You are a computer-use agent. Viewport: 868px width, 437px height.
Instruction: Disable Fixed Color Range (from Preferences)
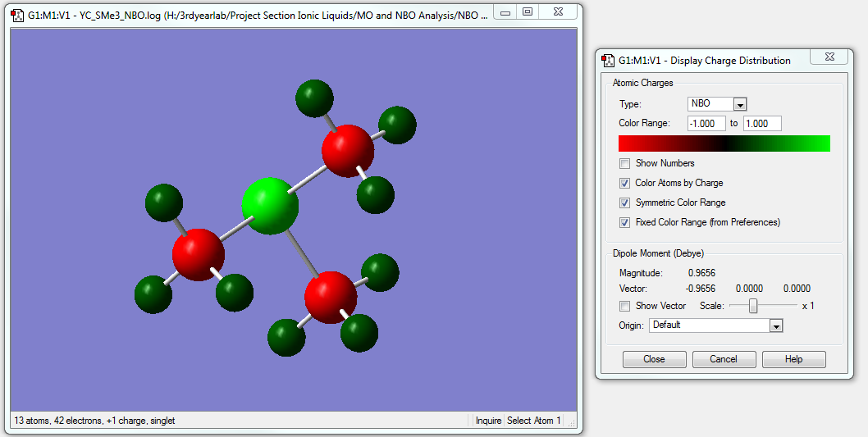pyautogui.click(x=625, y=222)
